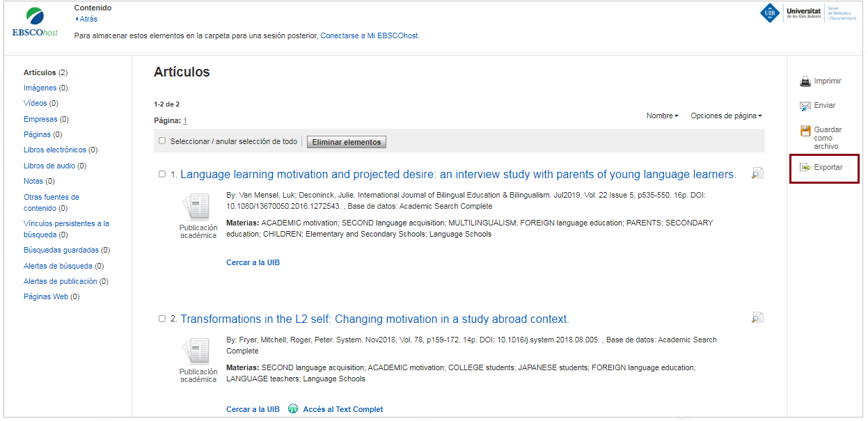
Task: Click the Imprimir text link
Action: pyautogui.click(x=828, y=81)
